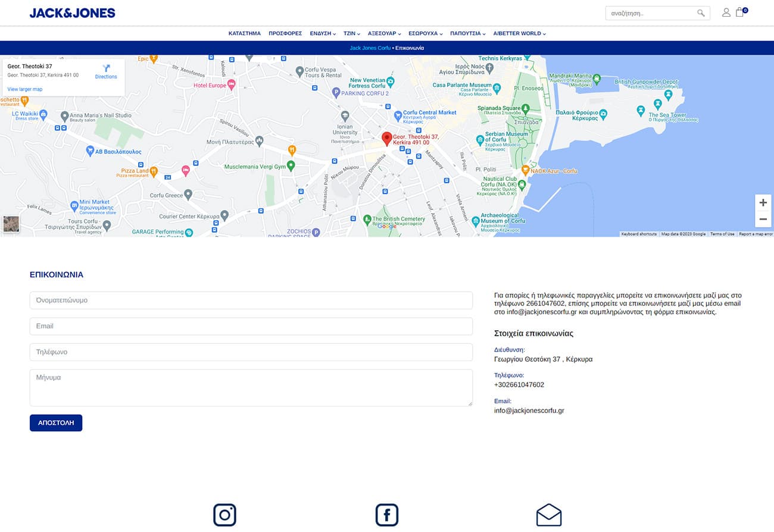The width and height of the screenshot is (774, 532).
Task: Select AB Βασιλόπουλος map marker
Action: pos(90,151)
